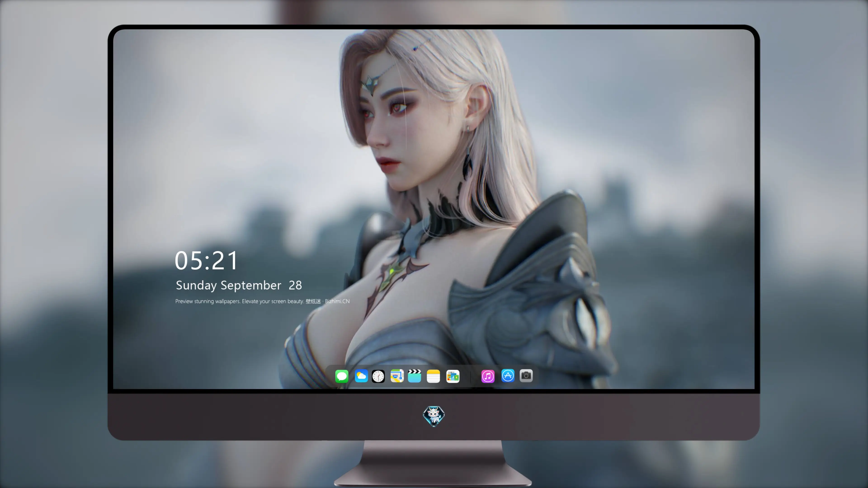
Task: Click the 05:21 clock display
Action: click(x=206, y=260)
